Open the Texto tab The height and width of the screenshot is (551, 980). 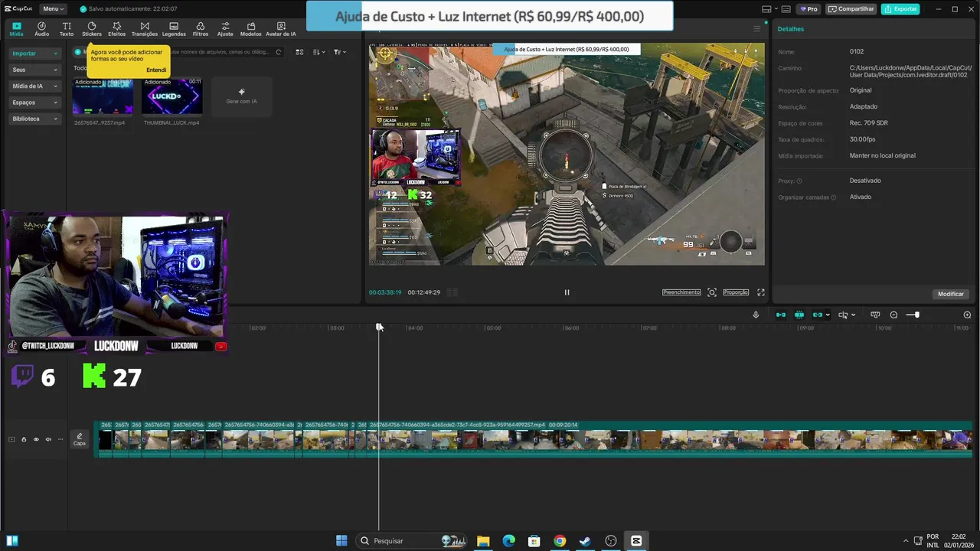click(67, 29)
